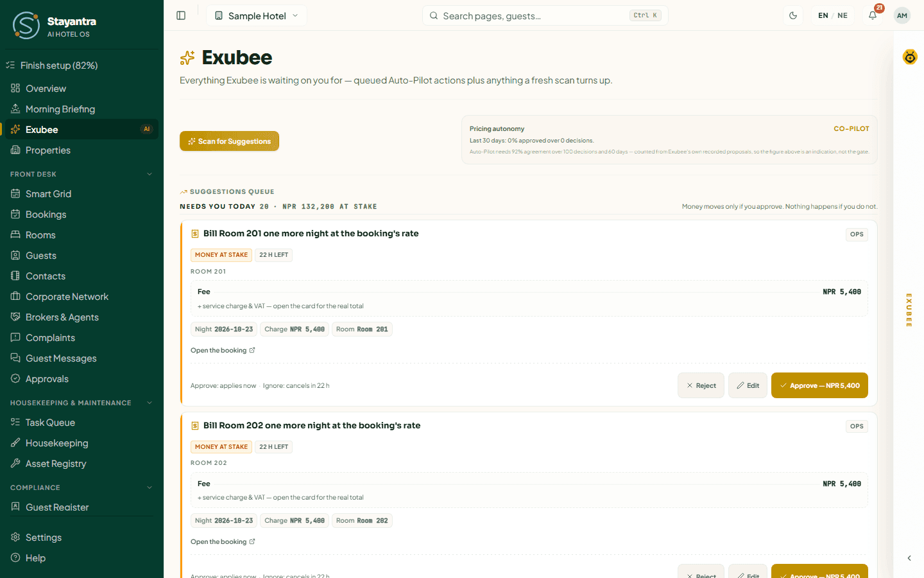The height and width of the screenshot is (578, 924).
Task: Click the Guest Messages chat icon
Action: pos(15,358)
